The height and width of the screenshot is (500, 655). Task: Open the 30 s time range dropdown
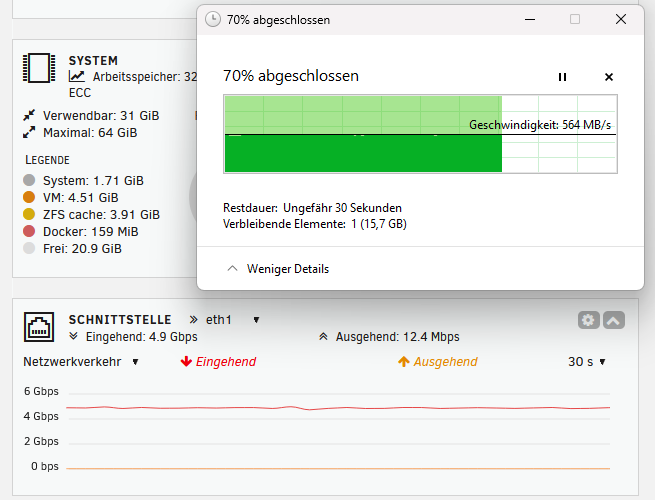point(602,362)
